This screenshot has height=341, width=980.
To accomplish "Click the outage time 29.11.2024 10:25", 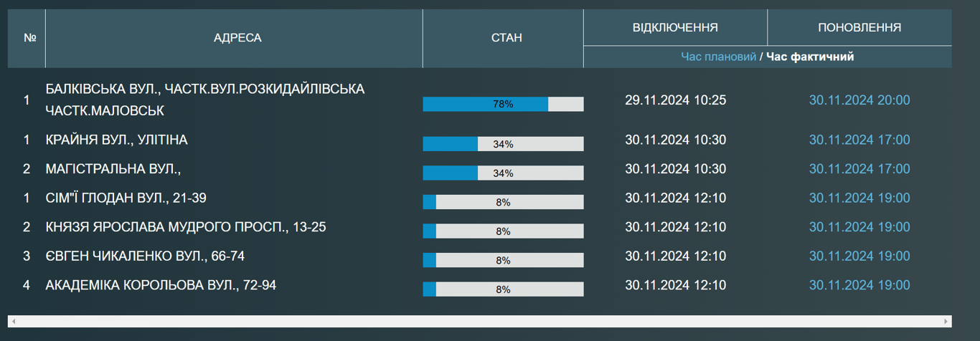I will coord(675,100).
